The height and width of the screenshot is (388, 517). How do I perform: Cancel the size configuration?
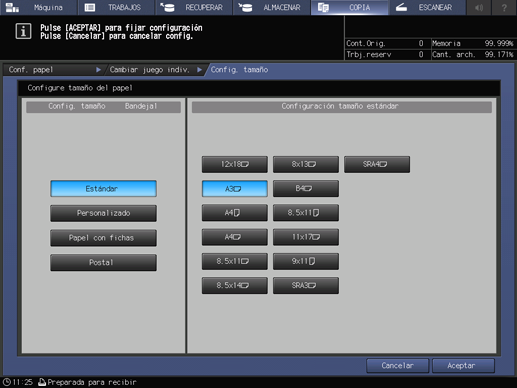click(397, 366)
